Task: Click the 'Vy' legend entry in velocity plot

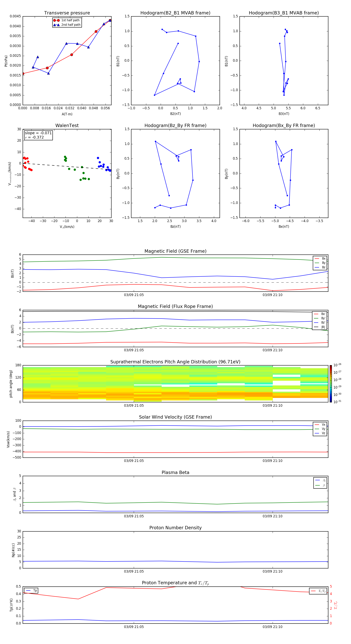Action: 320,429
